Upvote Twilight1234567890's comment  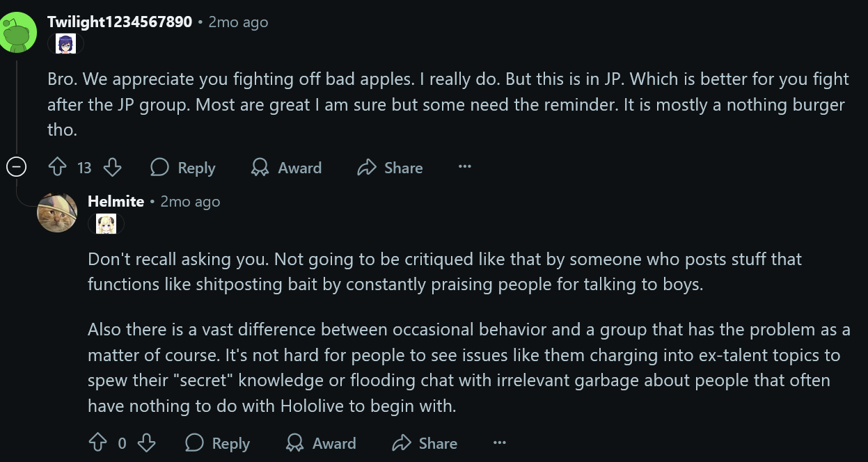click(57, 168)
